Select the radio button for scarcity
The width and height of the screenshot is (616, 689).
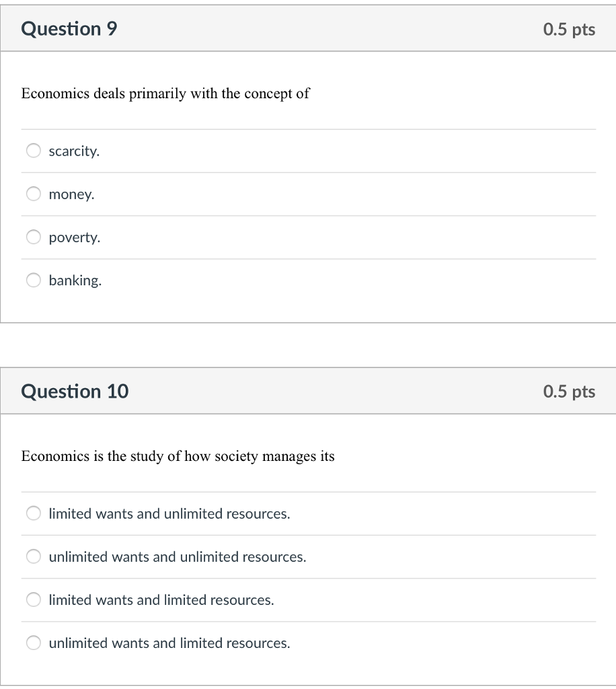point(33,151)
